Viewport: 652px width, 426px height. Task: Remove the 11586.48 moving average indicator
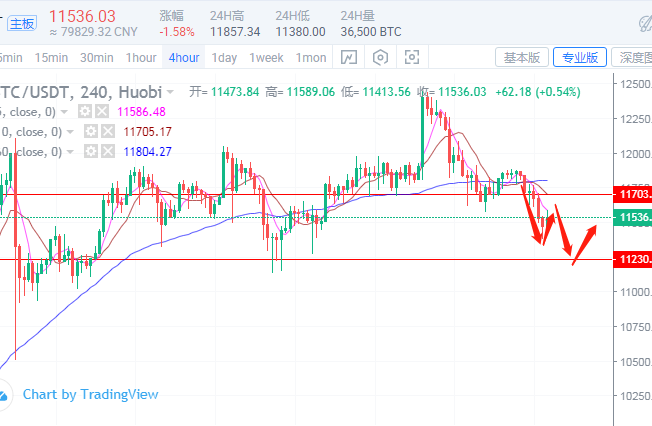pos(102,111)
